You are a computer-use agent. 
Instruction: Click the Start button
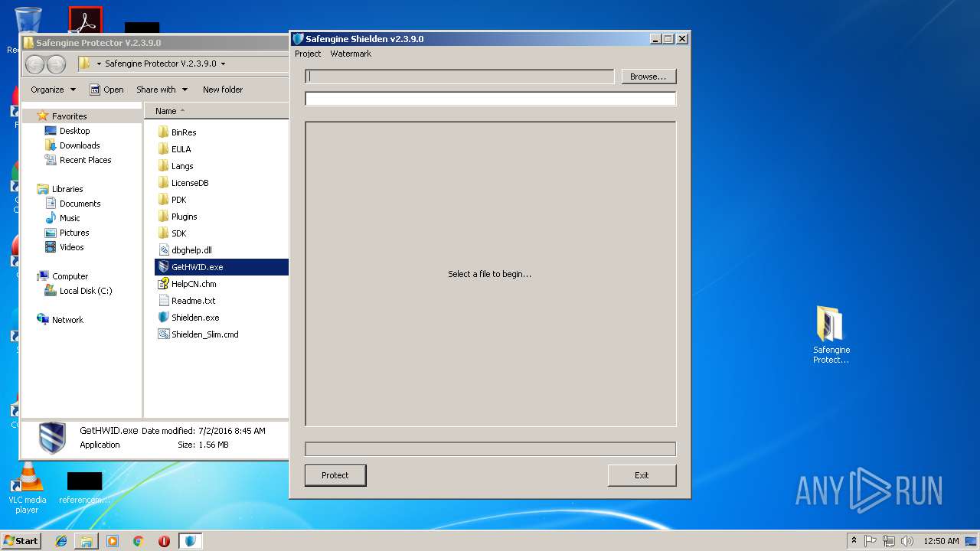point(21,541)
